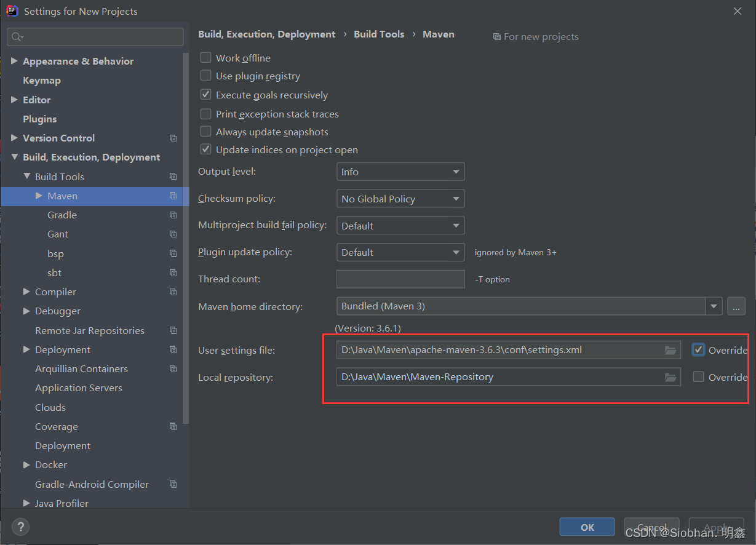Click the project-level icon beside Version Control

173,138
